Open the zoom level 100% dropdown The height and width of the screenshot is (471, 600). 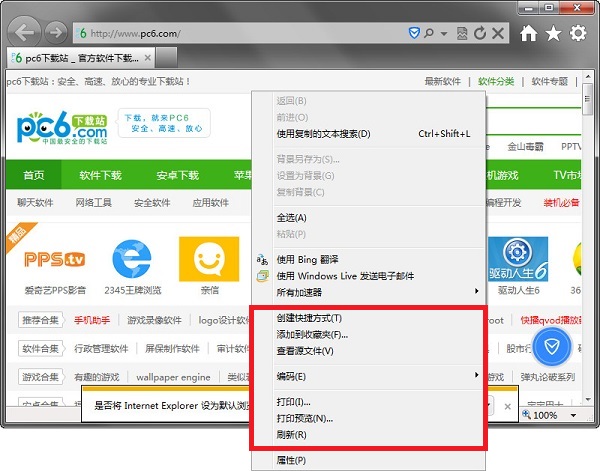573,415
